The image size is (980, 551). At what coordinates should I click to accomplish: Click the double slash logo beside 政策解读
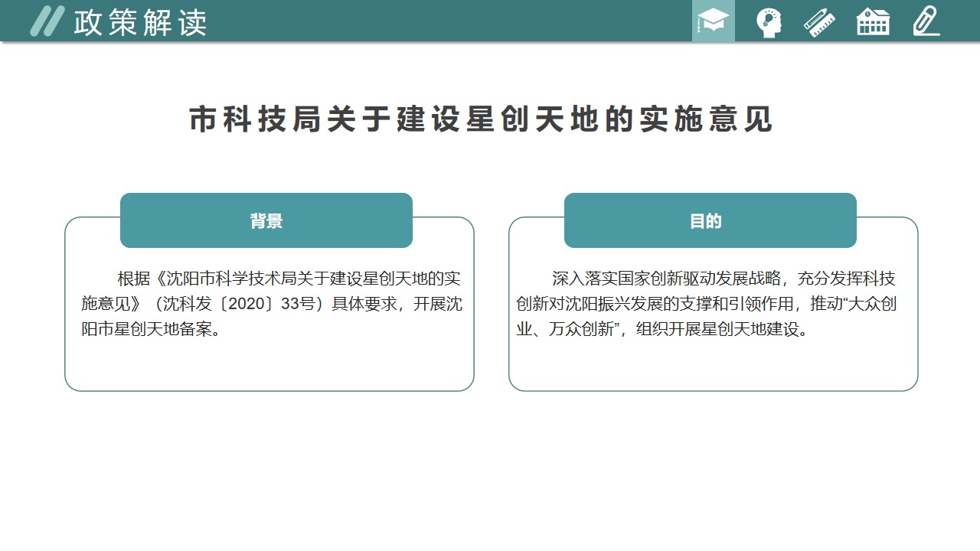pyautogui.click(x=46, y=21)
